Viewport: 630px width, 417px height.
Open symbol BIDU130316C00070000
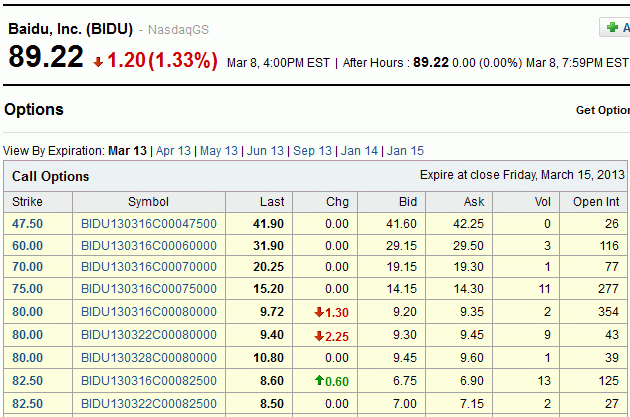tap(149, 267)
